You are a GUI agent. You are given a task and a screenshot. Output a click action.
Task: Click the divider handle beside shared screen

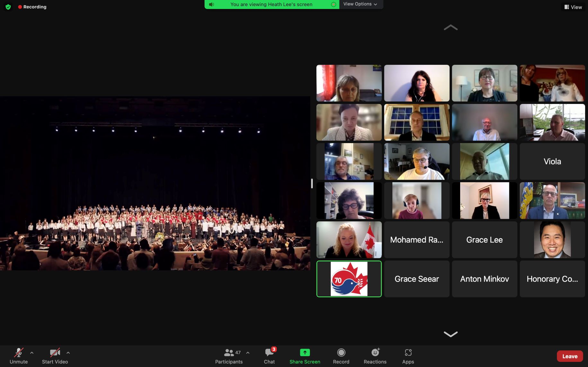[312, 183]
